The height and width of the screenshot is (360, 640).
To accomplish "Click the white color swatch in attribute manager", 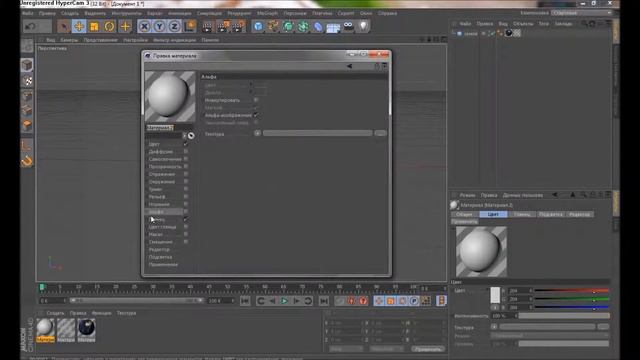I will click(495, 295).
